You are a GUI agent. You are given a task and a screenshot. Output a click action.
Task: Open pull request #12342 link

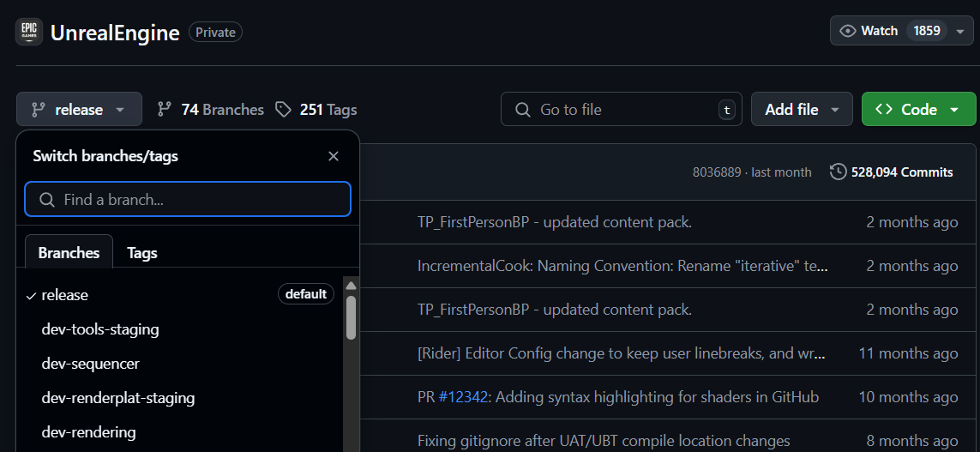tap(462, 397)
